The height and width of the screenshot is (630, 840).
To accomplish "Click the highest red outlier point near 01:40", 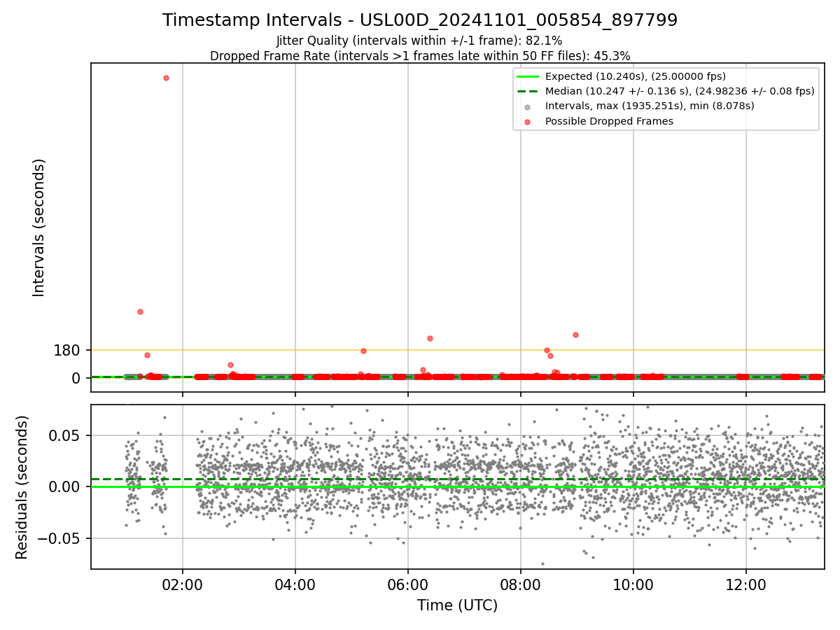I will coord(166,78).
